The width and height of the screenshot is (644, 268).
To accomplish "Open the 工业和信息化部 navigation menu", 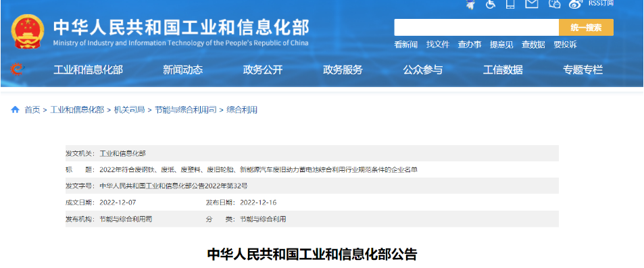I will coord(88,70).
